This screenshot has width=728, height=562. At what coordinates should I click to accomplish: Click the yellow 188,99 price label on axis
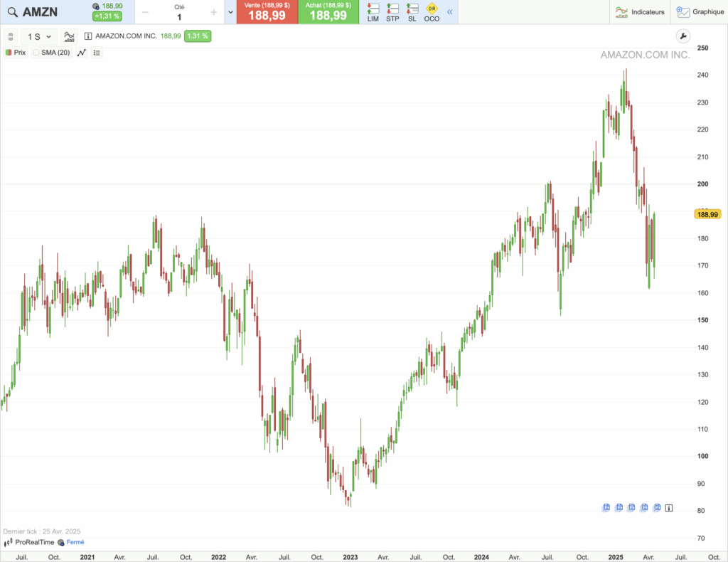tap(707, 215)
